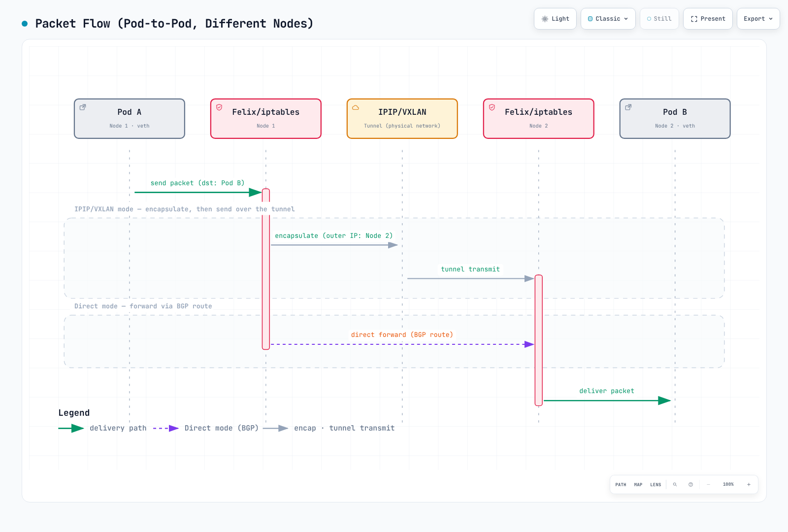Select the Pod B participant box

[x=675, y=119]
